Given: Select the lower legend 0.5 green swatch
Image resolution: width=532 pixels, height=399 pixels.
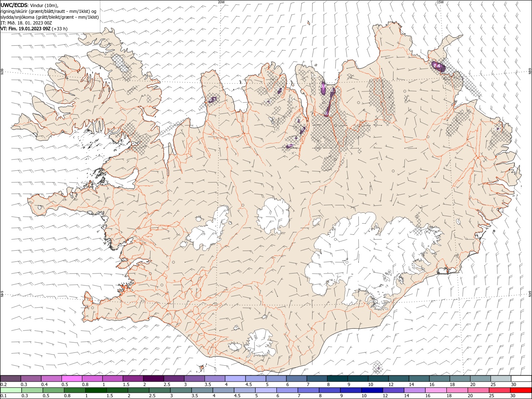Looking at the screenshot, I should [53, 390].
